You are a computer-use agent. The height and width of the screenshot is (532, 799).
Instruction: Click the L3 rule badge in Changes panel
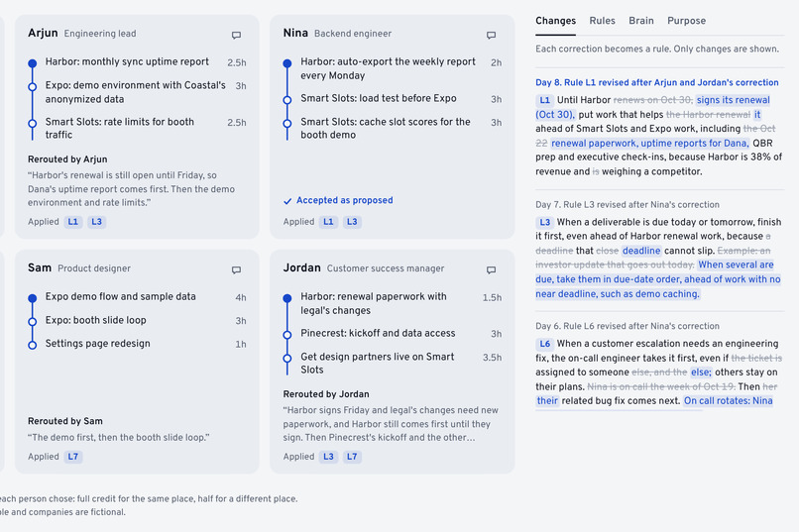(544, 222)
